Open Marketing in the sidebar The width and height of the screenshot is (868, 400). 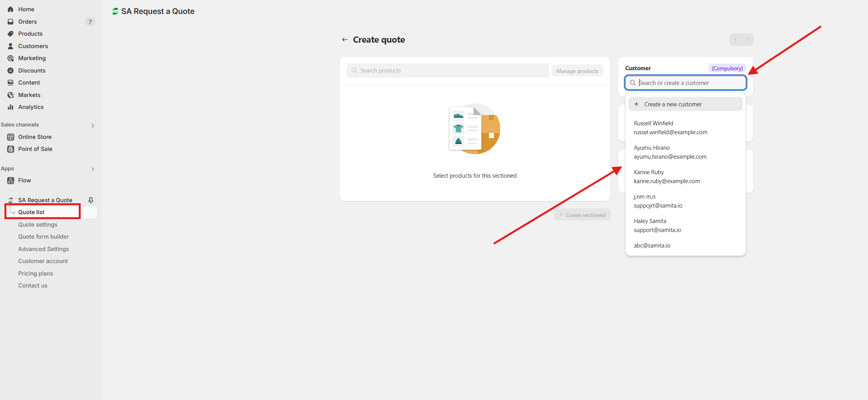(32, 58)
